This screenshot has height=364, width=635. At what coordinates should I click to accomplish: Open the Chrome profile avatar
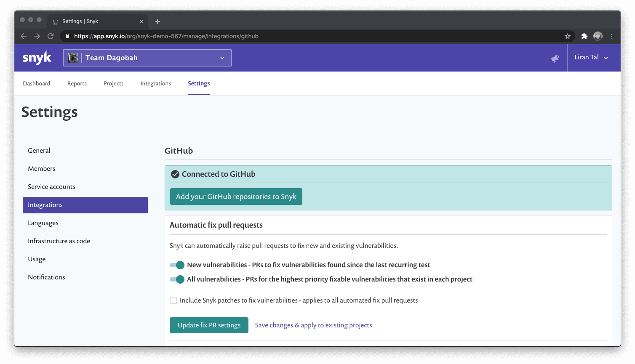click(598, 36)
